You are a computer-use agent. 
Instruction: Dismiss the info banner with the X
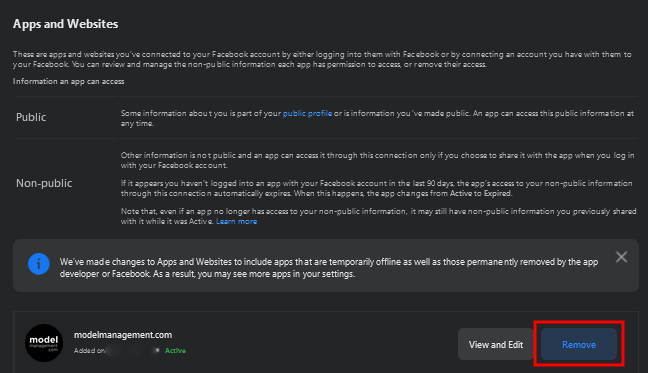(x=621, y=257)
